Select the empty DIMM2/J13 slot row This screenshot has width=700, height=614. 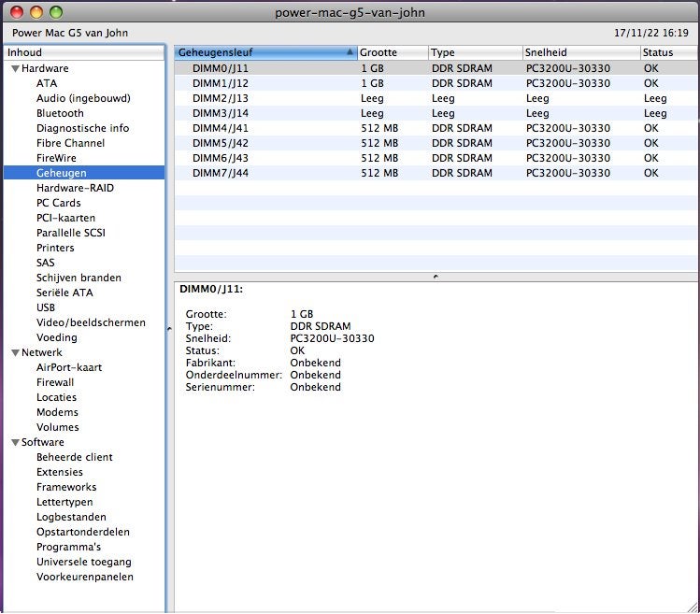point(436,98)
